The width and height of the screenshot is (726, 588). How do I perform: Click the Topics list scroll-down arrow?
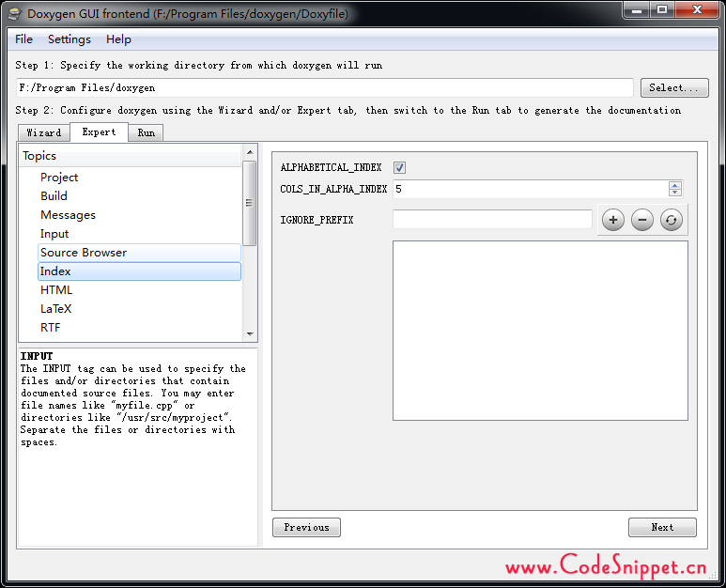point(250,333)
